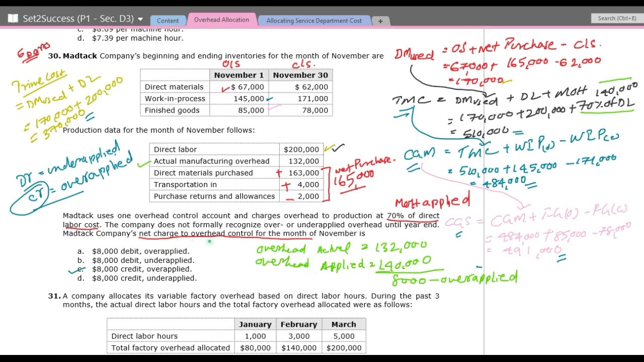The height and width of the screenshot is (362, 644).
Task: Click the 171,000 work-in-process cell
Action: click(312, 99)
